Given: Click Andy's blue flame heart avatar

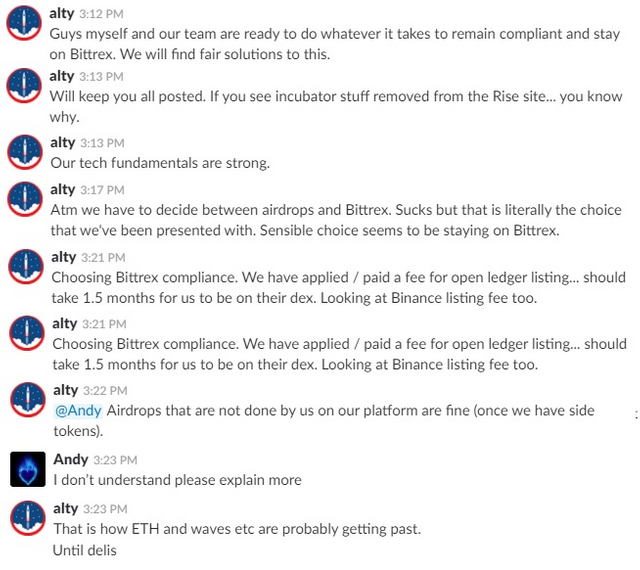Looking at the screenshot, I should (x=28, y=469).
